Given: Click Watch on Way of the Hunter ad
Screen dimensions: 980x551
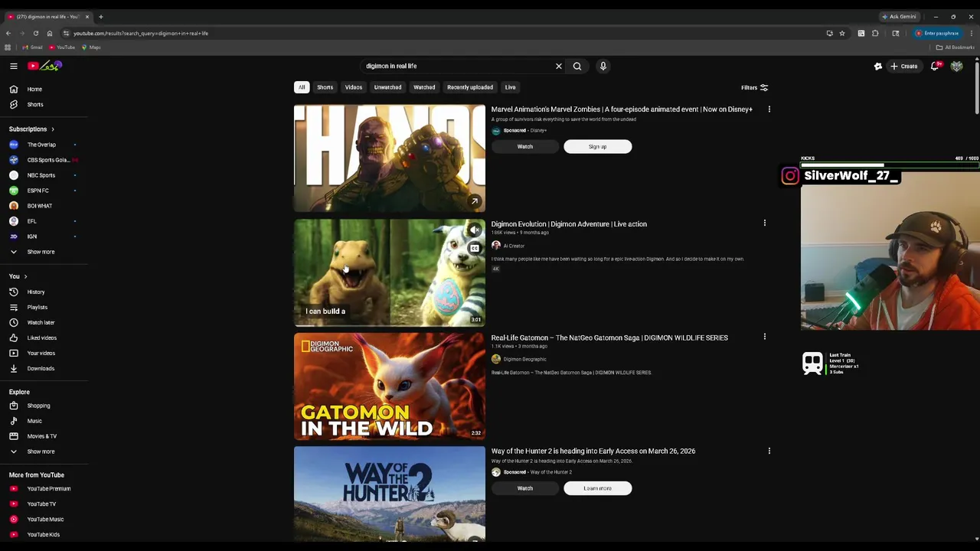Looking at the screenshot, I should click(x=525, y=488).
